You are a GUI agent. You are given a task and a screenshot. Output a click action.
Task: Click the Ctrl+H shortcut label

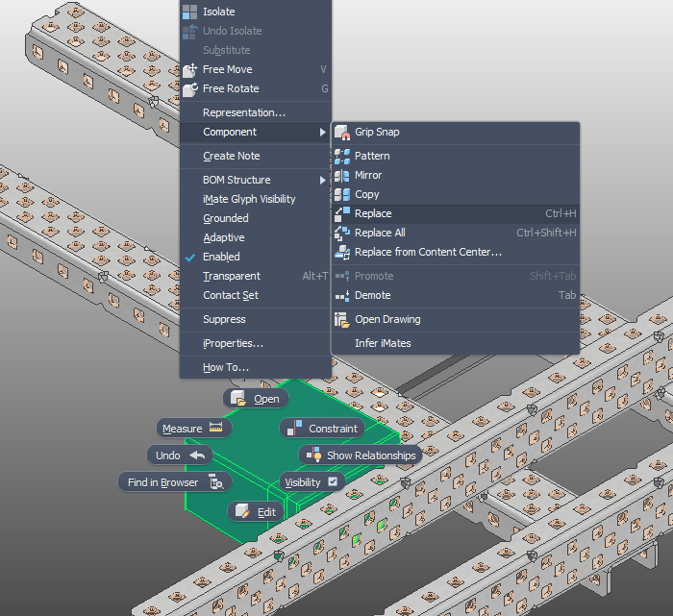[x=561, y=213]
